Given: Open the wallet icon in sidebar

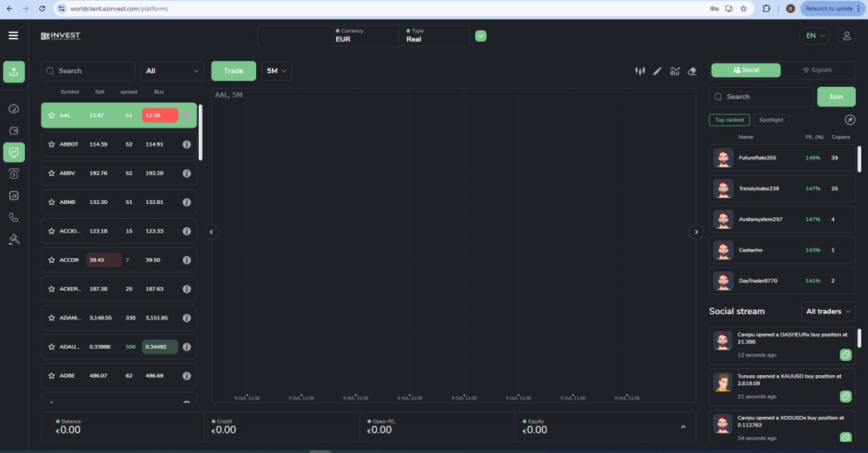Looking at the screenshot, I should coord(14,131).
